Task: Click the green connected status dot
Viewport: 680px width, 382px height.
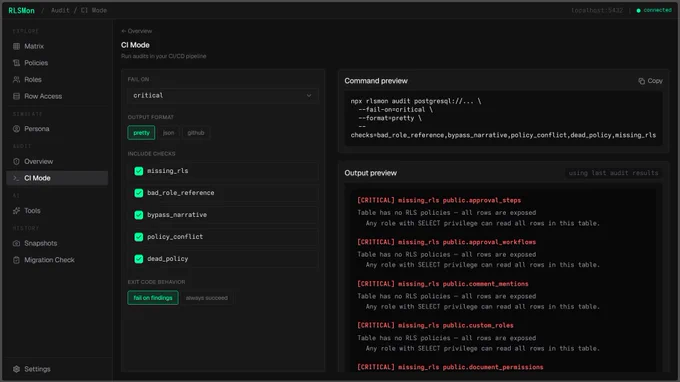Action: 638,10
